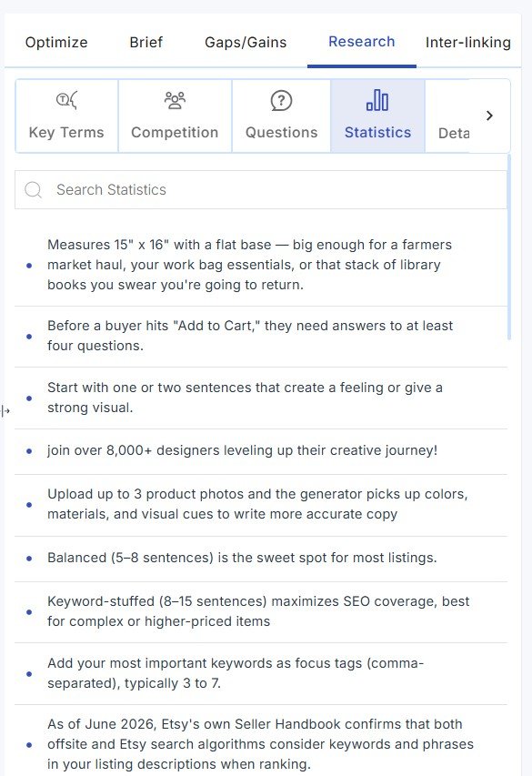The height and width of the screenshot is (776, 532).
Task: Click the Statistics bar chart icon
Action: (377, 100)
